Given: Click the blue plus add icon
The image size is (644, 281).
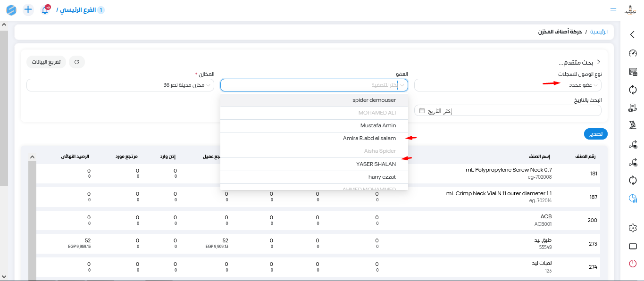Looking at the screenshot, I should (x=28, y=9).
